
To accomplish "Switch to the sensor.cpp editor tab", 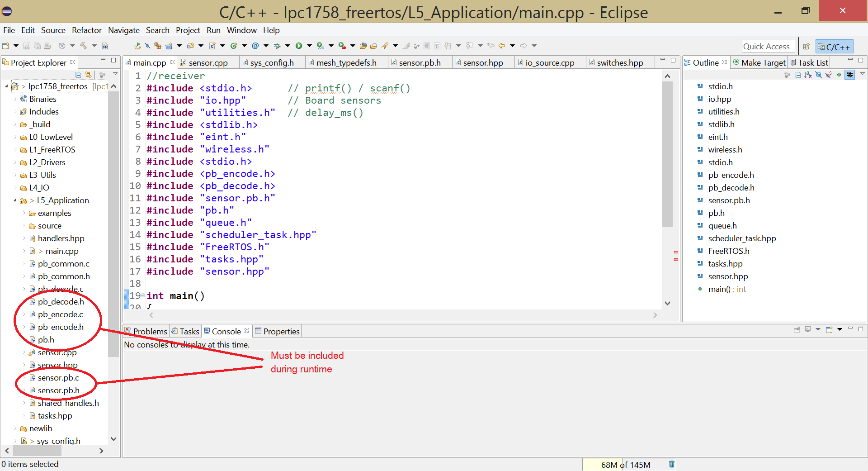I will point(208,62).
